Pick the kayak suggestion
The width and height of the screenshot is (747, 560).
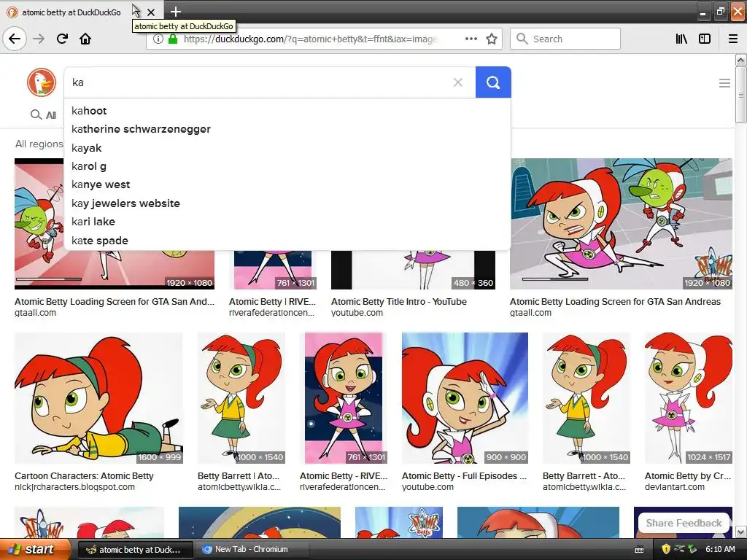coord(287,147)
